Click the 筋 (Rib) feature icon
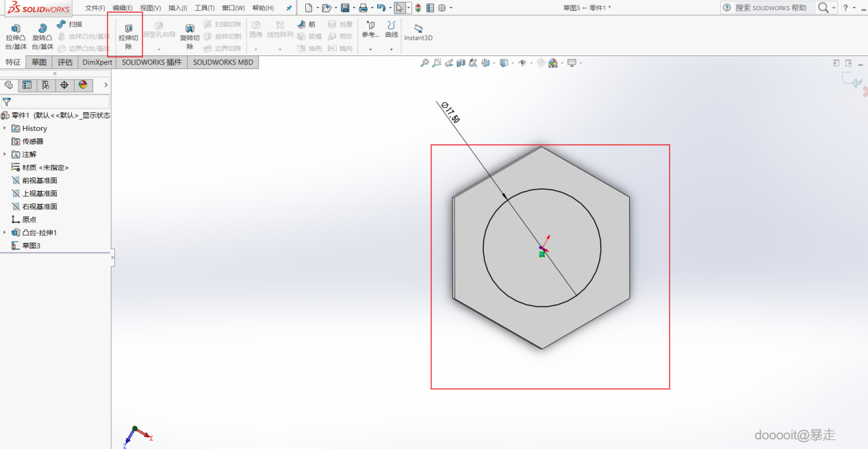The height and width of the screenshot is (449, 868). pyautogui.click(x=301, y=25)
